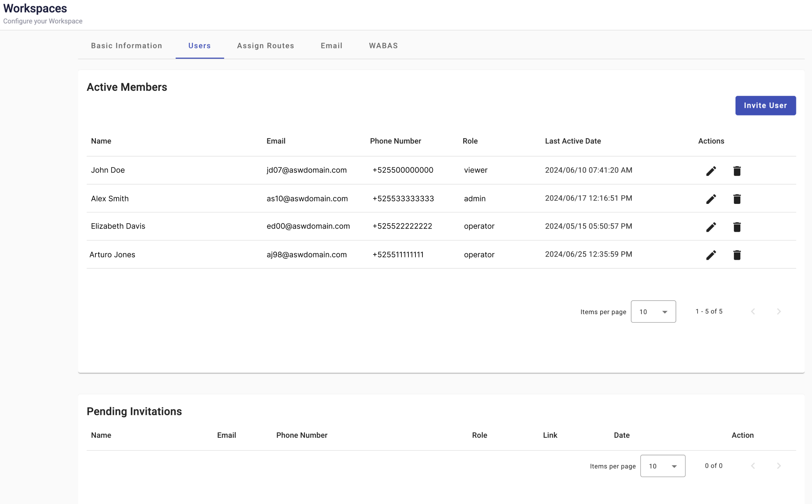Image resolution: width=812 pixels, height=504 pixels.
Task: Click the Invite User button
Action: click(766, 106)
